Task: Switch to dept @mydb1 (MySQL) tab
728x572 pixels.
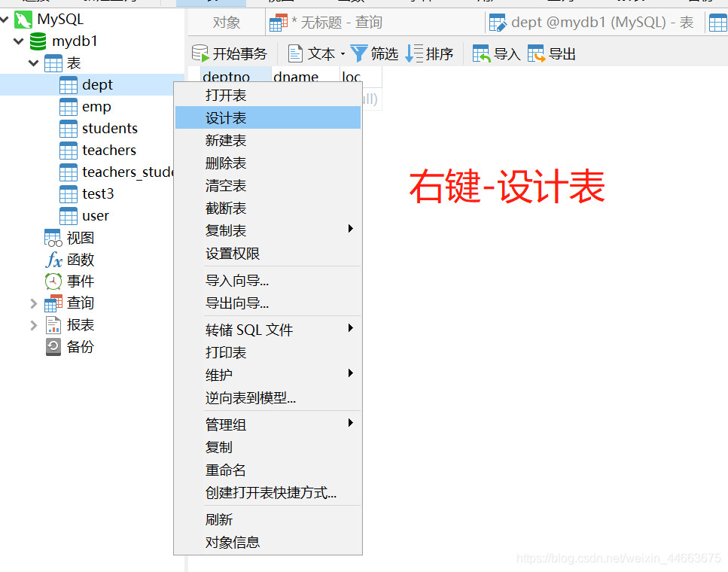Action: (595, 23)
